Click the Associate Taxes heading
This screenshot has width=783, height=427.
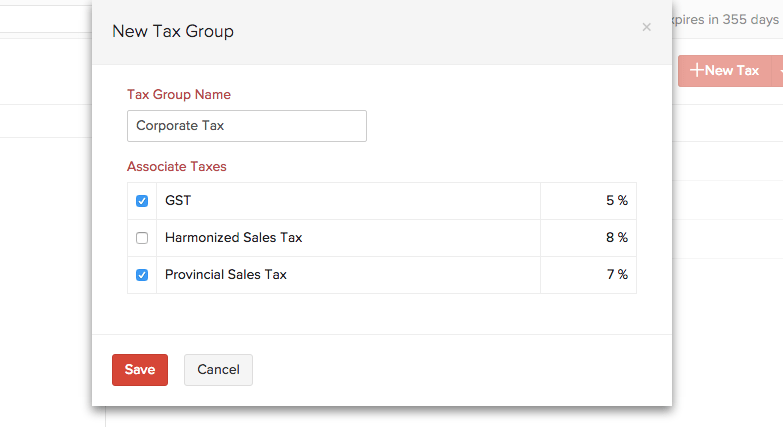(177, 167)
